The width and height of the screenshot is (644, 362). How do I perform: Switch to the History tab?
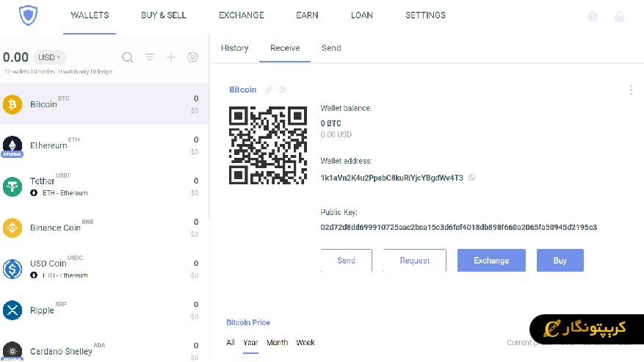234,48
